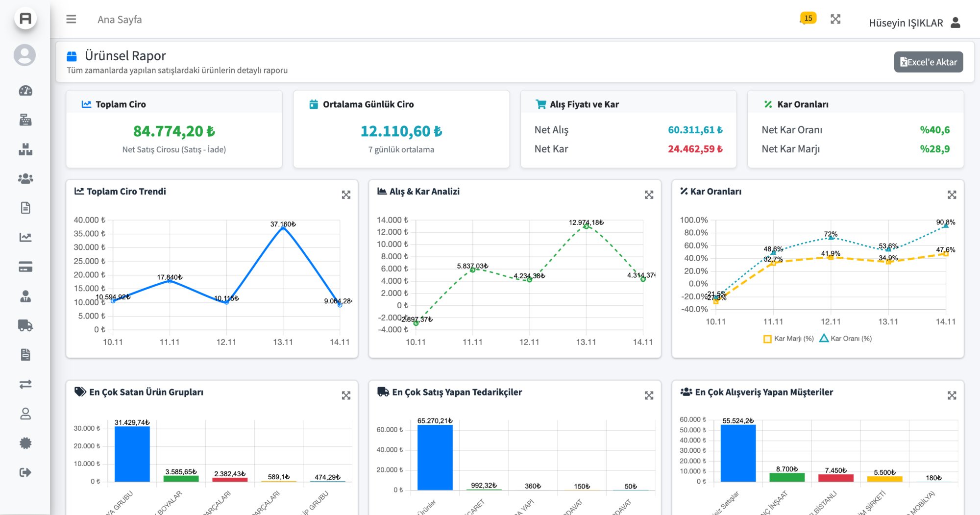
Task: Open the line chart reports sidebar icon
Action: (x=25, y=238)
